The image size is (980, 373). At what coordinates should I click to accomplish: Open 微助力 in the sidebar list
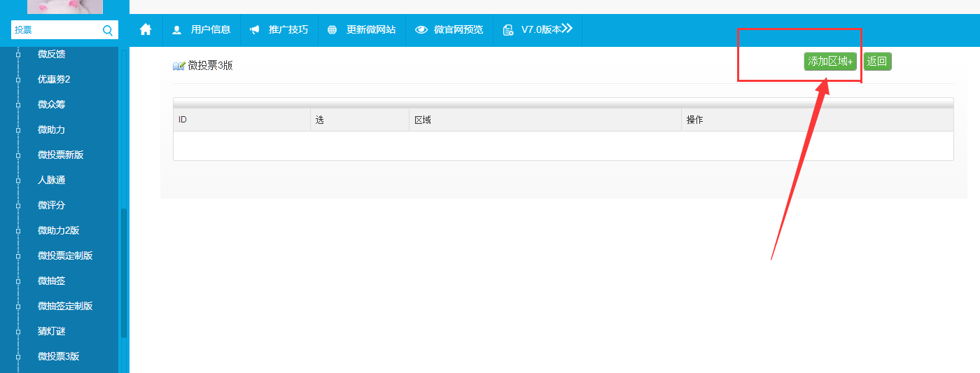pyautogui.click(x=52, y=129)
